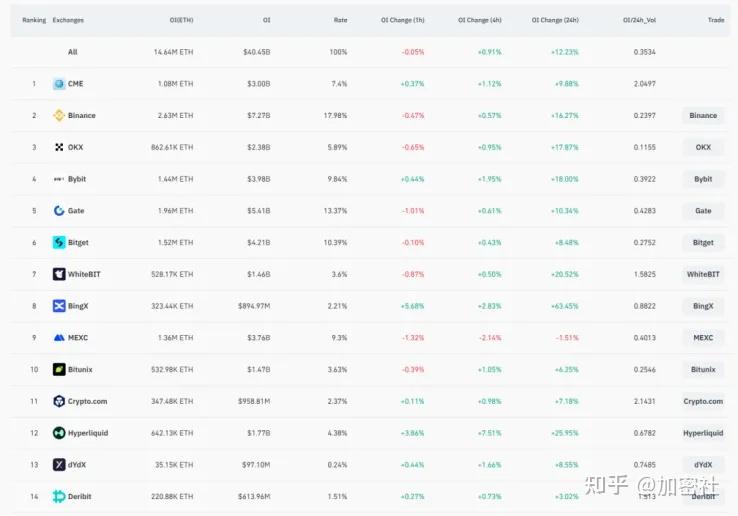
Task: Click the MEXC exchange name
Action: coord(78,338)
